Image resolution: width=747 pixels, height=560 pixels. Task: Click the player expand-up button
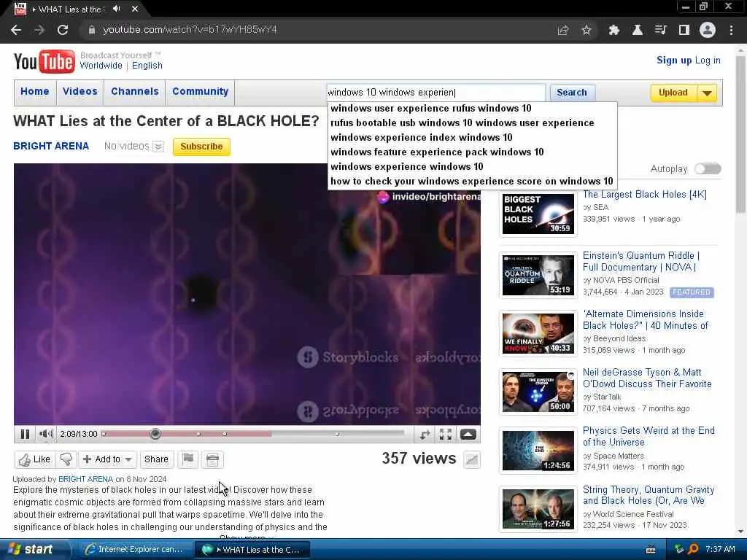(x=468, y=434)
